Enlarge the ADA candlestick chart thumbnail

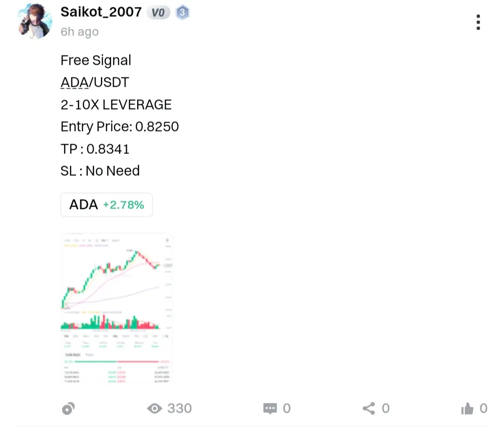[117, 308]
